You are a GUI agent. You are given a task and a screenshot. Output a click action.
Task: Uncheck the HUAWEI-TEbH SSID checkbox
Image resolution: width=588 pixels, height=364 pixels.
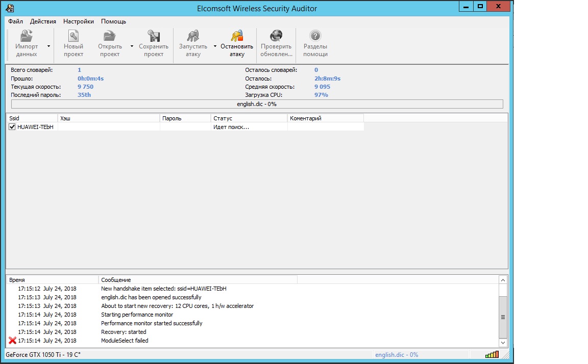point(12,127)
